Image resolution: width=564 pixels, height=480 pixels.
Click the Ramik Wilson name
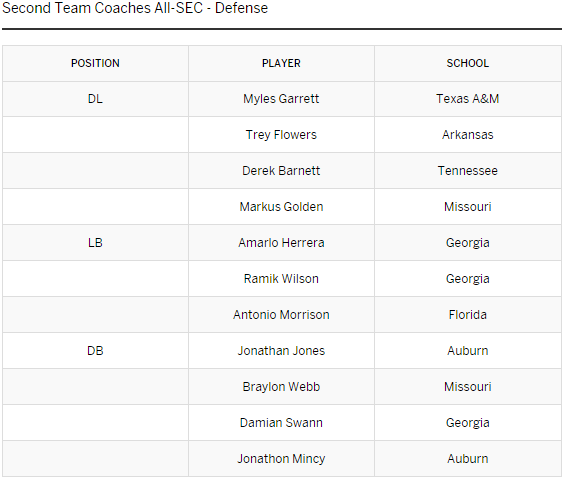coord(281,279)
